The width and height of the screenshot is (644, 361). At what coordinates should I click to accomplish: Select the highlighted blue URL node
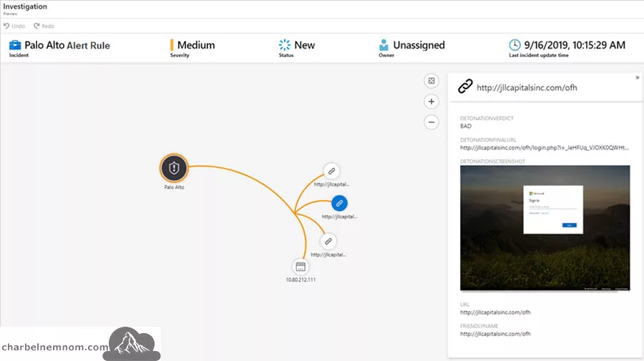pos(339,203)
